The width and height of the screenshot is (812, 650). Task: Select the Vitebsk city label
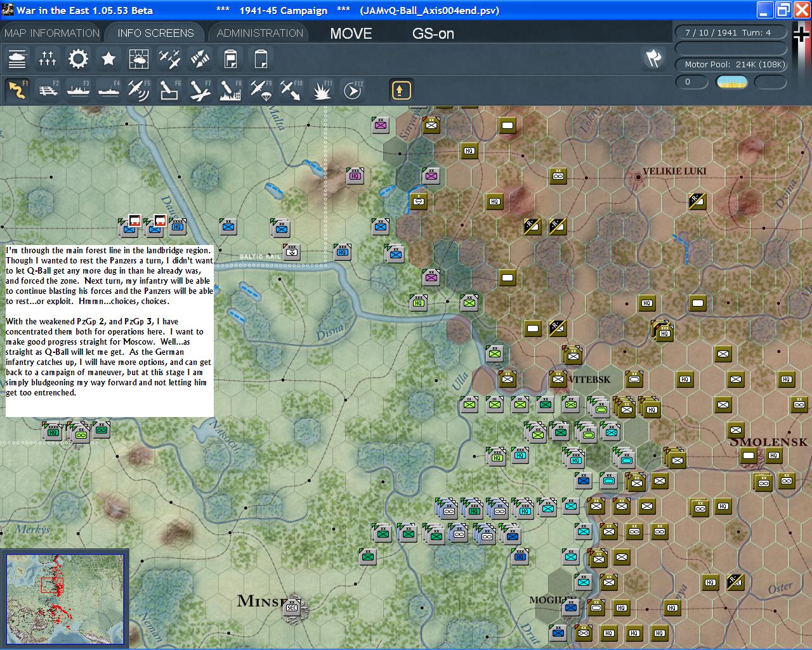(590, 380)
